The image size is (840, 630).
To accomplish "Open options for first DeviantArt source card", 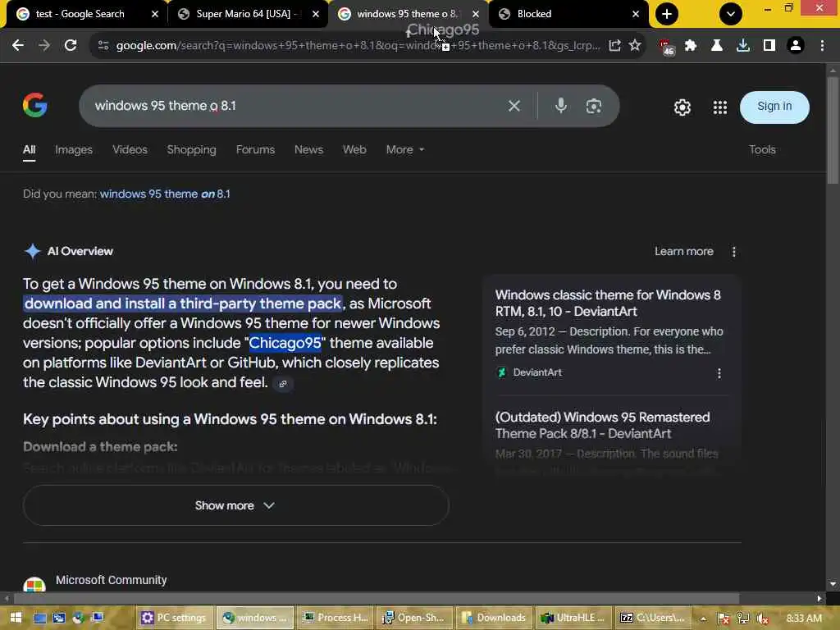I will point(719,373).
